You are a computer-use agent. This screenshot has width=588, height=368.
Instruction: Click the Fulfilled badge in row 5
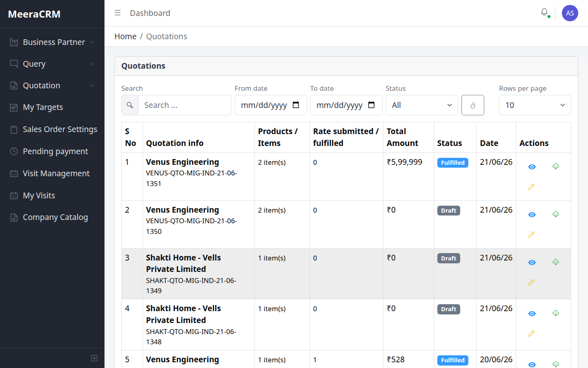pyautogui.click(x=453, y=360)
